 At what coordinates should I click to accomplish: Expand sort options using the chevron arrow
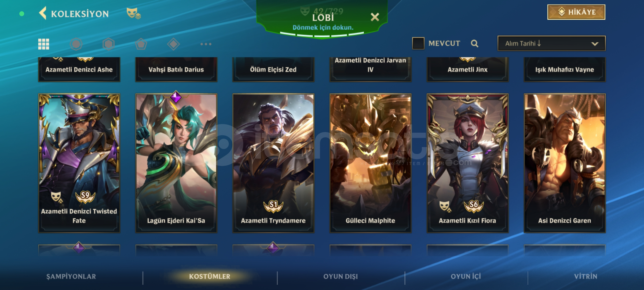[595, 44]
